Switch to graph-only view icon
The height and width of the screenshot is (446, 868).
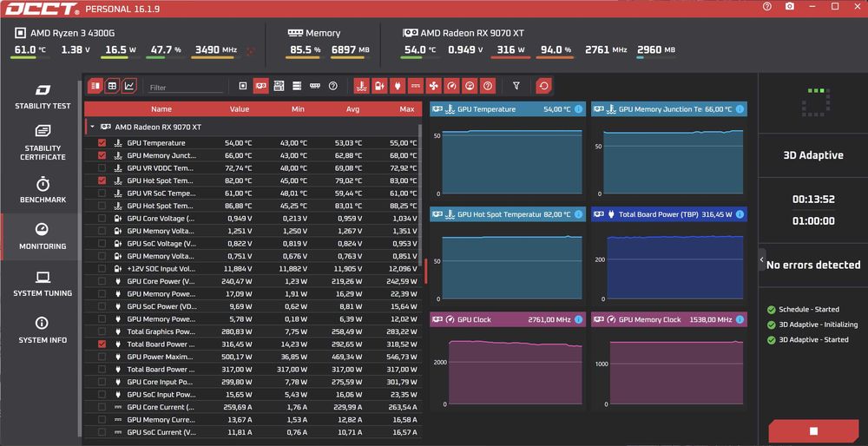pos(129,86)
